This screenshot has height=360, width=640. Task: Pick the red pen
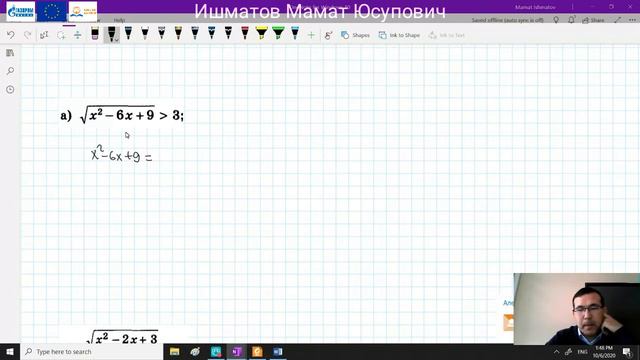pos(245,33)
